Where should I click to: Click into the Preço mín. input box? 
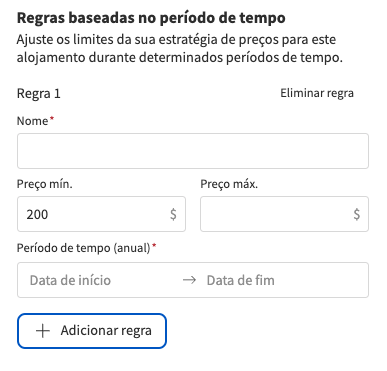[101, 214]
